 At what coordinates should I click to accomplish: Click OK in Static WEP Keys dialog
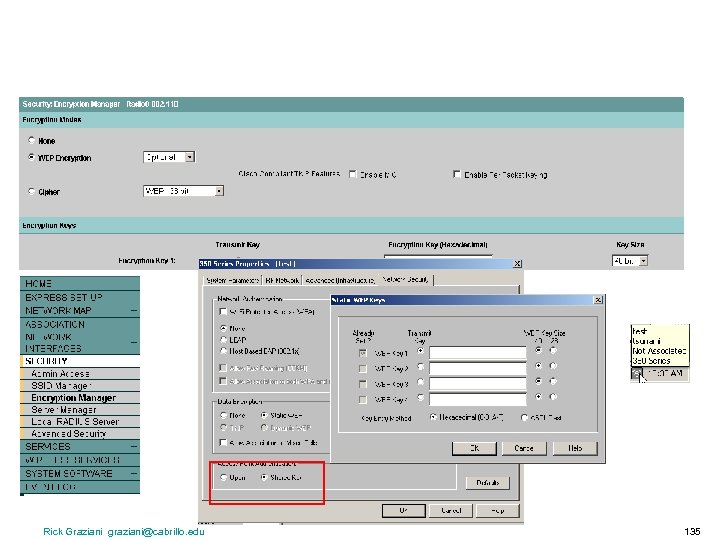[474, 448]
